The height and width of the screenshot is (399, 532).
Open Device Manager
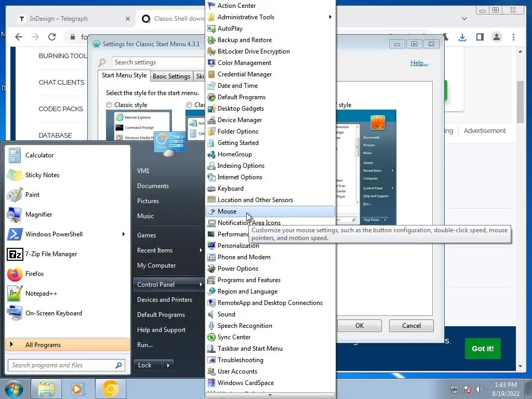(x=270, y=120)
